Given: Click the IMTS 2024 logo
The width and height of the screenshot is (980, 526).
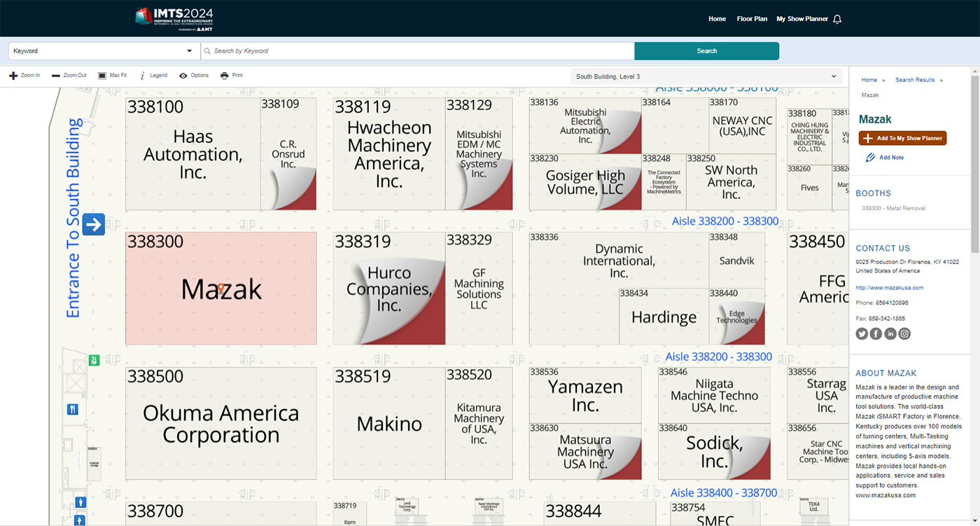Looking at the screenshot, I should click(174, 19).
